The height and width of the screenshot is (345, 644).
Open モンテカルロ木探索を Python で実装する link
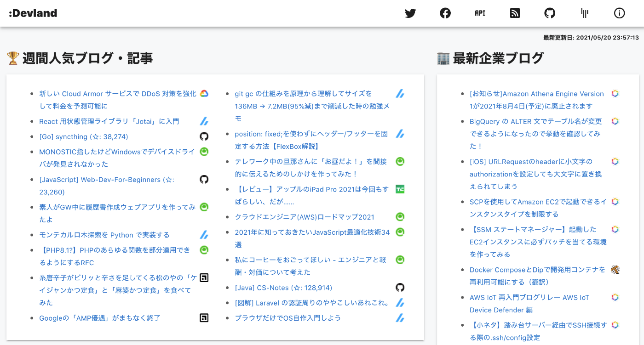tap(104, 235)
